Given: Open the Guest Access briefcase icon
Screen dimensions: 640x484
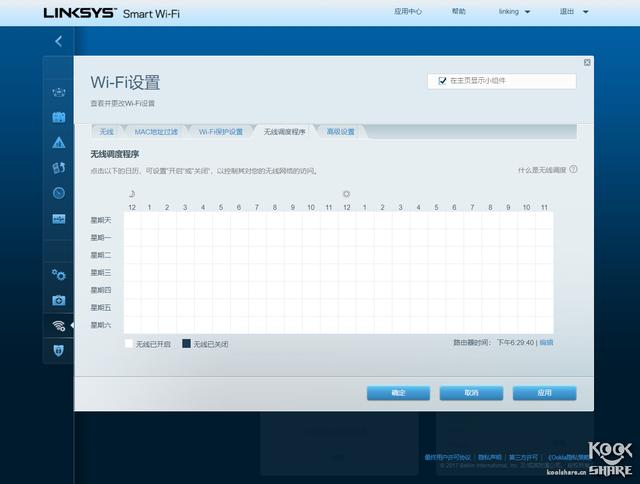Looking at the screenshot, I should coord(59,118).
